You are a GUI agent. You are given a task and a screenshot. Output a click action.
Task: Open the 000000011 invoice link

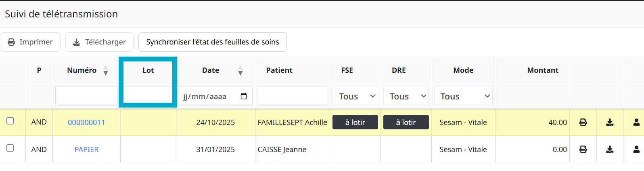[x=86, y=122]
